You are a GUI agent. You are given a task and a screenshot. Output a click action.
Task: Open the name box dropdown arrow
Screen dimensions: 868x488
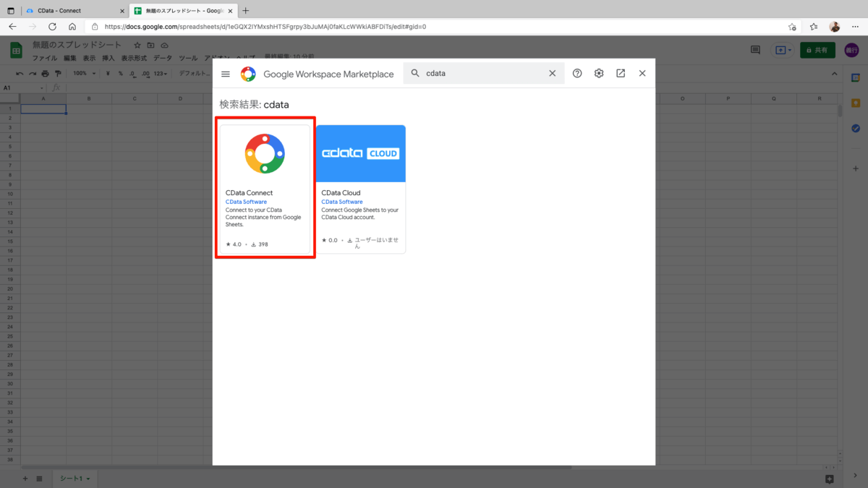[43, 87]
